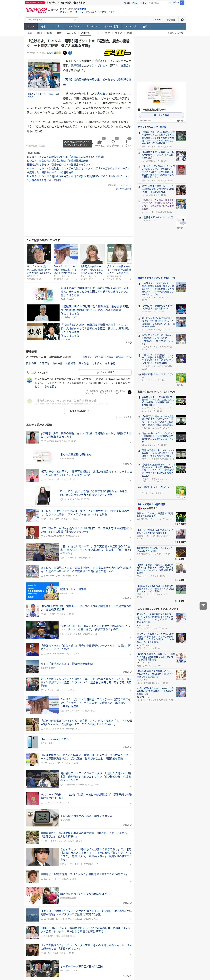Open the トップ navigation tab
The image size is (210, 980).
pyautogui.click(x=31, y=27)
